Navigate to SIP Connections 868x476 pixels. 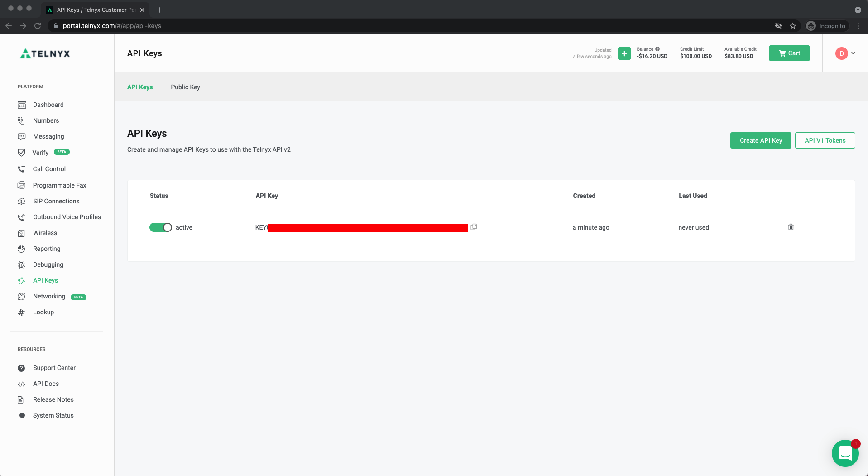click(56, 201)
